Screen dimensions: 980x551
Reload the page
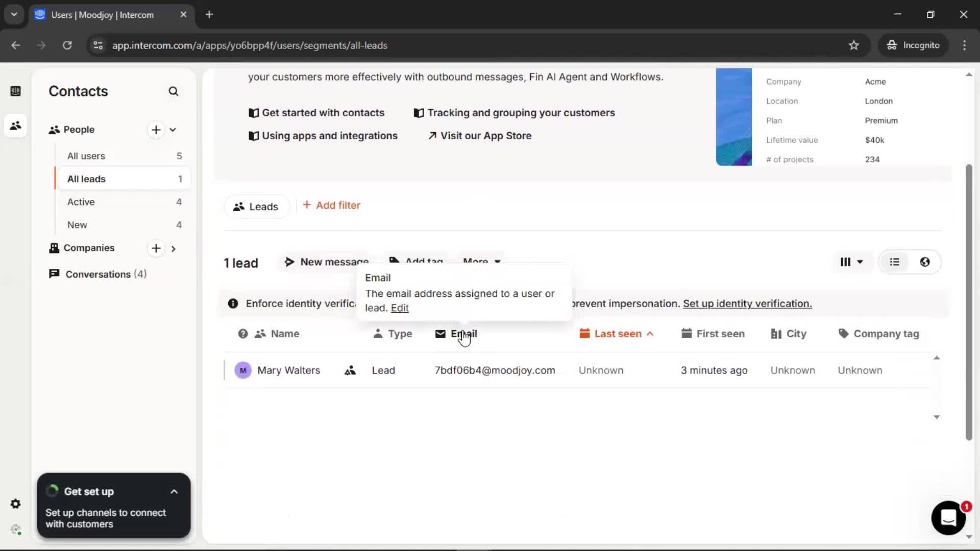(x=67, y=45)
